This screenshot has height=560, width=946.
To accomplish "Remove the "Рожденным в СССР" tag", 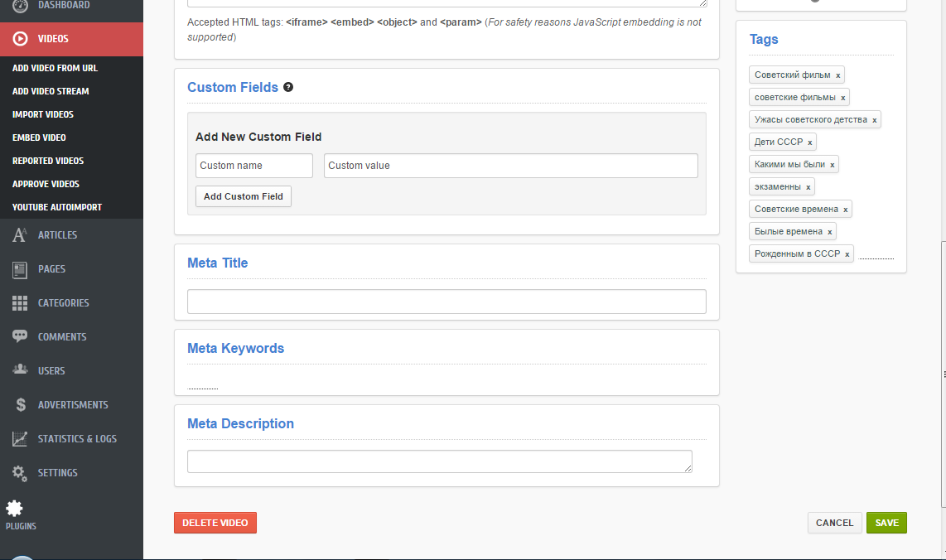I will point(847,254).
